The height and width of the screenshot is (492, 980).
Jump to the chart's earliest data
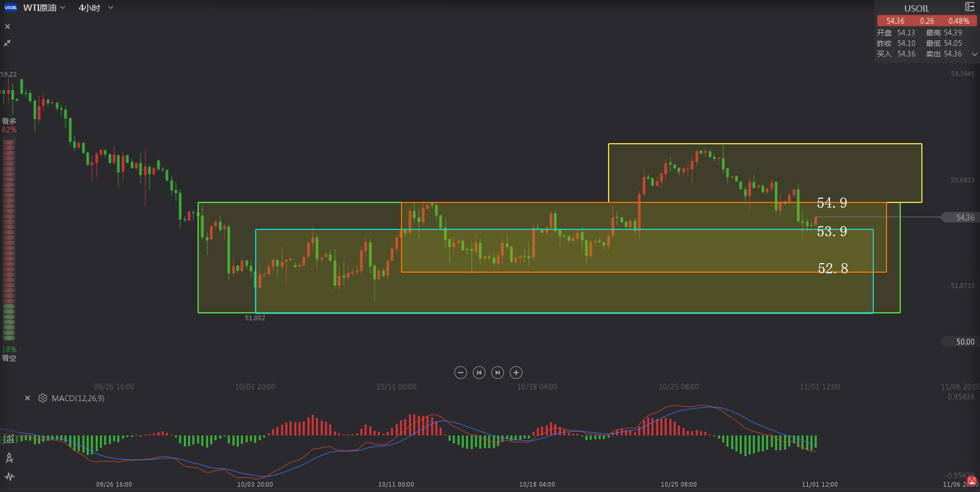tap(479, 373)
